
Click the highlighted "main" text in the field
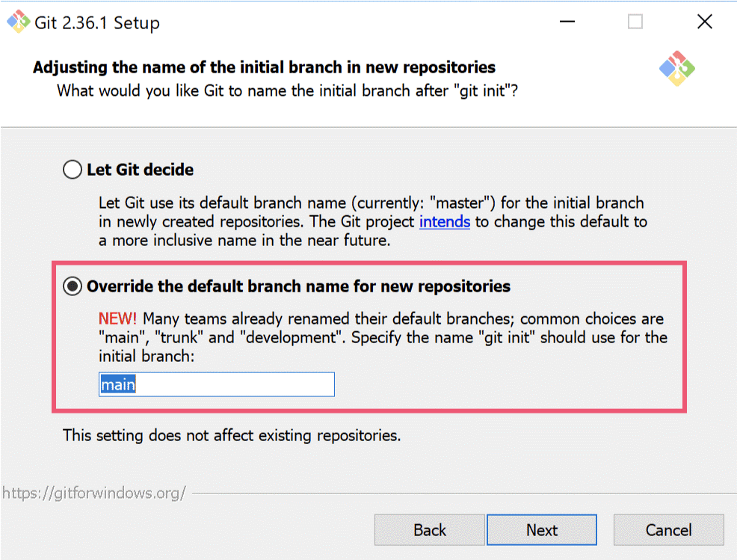tap(117, 384)
